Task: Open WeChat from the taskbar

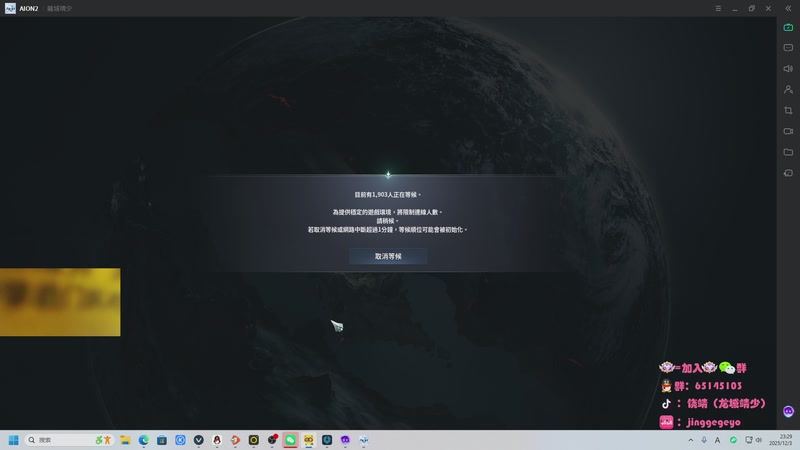Action: click(290, 440)
